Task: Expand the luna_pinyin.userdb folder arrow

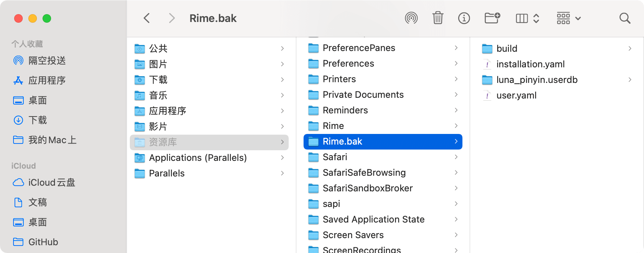Action: [630, 80]
